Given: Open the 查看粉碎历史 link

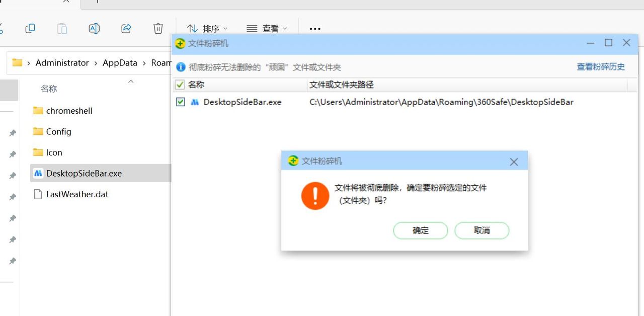Looking at the screenshot, I should tap(601, 67).
